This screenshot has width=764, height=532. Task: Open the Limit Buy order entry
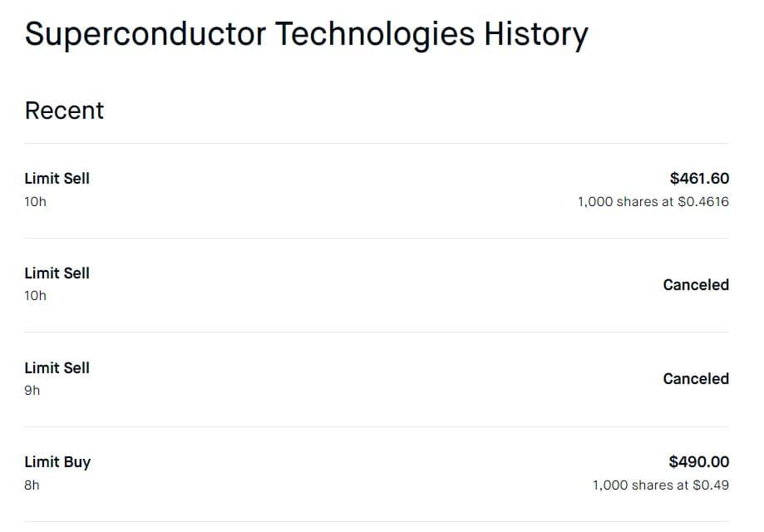57,462
